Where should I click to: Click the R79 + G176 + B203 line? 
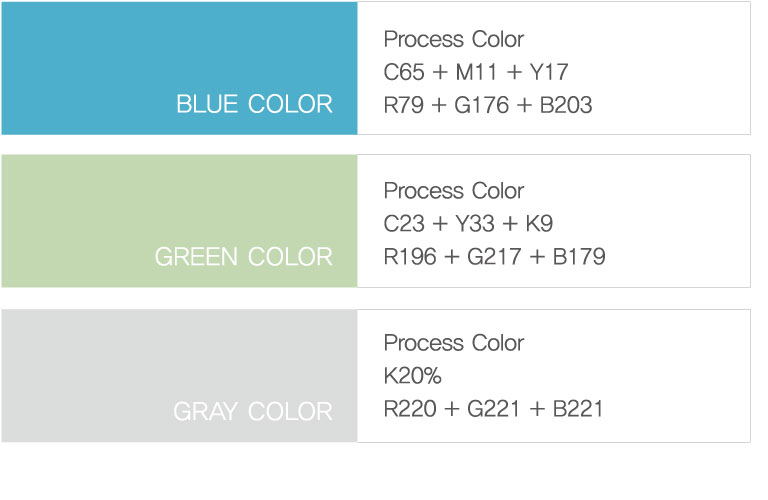click(488, 104)
